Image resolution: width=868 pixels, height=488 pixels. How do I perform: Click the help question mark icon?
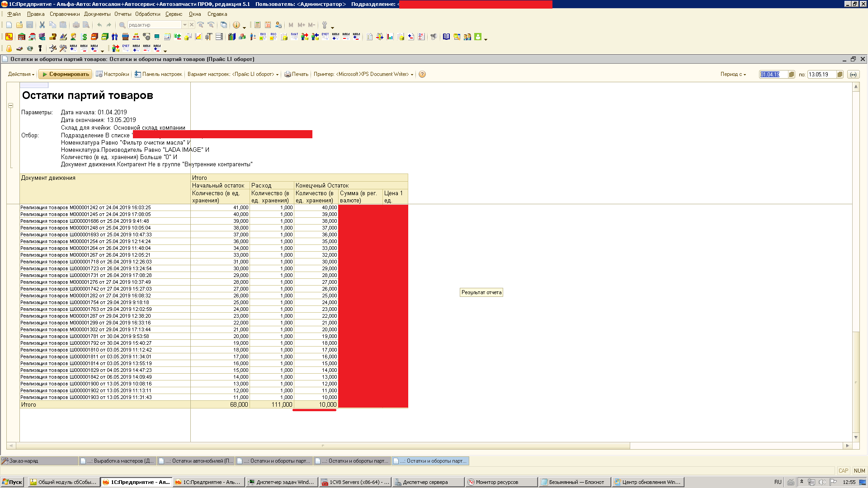click(422, 74)
